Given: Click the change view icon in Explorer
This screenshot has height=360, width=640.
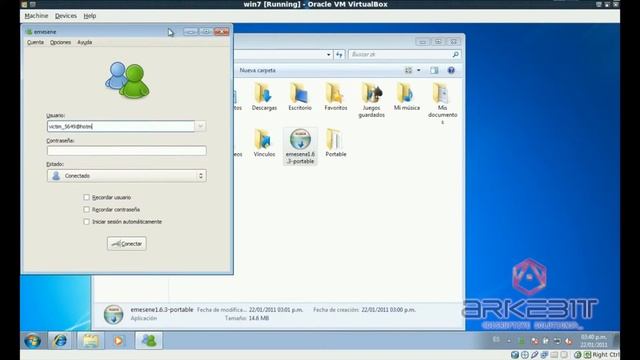Looking at the screenshot, I should tap(409, 71).
